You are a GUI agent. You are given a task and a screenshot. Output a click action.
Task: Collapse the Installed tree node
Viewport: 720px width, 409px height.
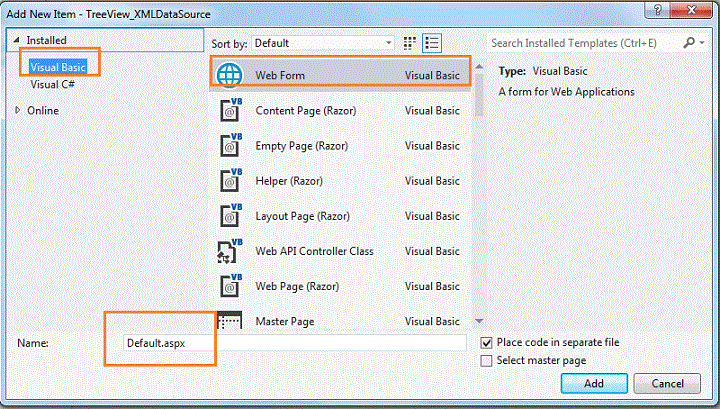[x=17, y=40]
